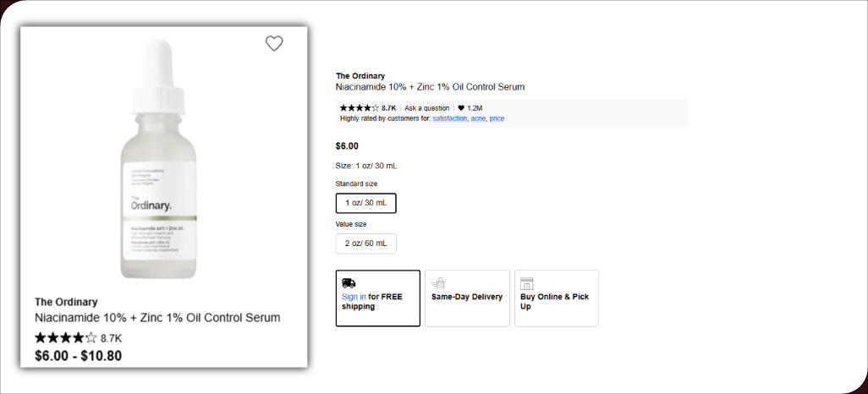Click the price rating link
The image size is (868, 394).
click(497, 118)
